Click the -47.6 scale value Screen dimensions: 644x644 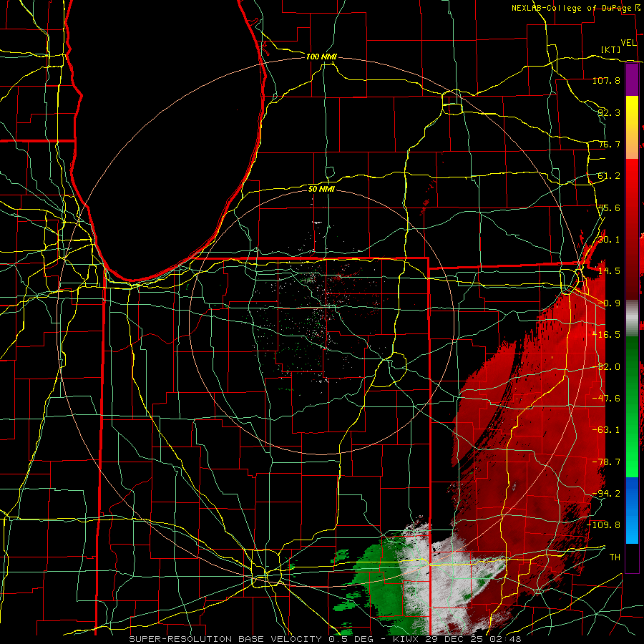pyautogui.click(x=606, y=399)
